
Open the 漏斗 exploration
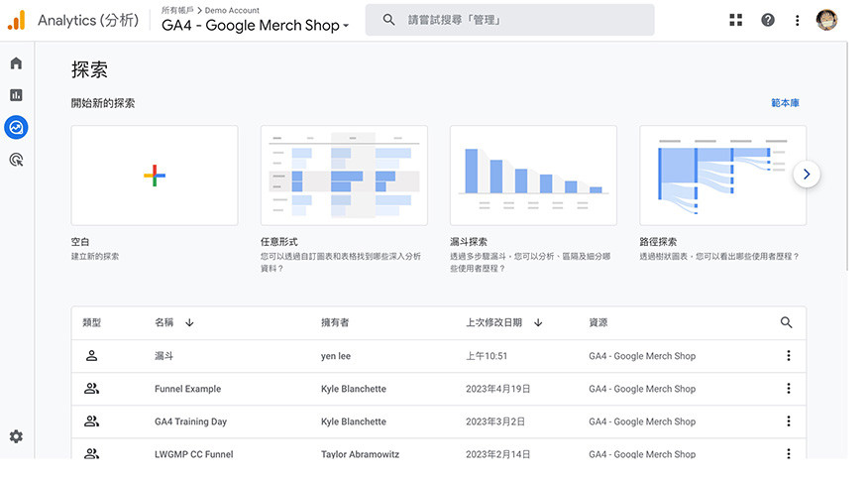coord(163,356)
